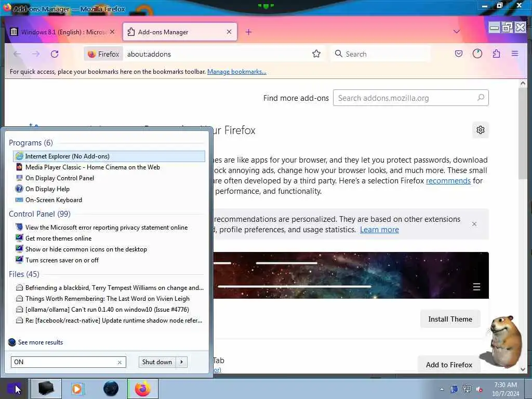Viewport: 532px width, 399px height.
Task: Open Get more themes online
Action: click(109, 238)
